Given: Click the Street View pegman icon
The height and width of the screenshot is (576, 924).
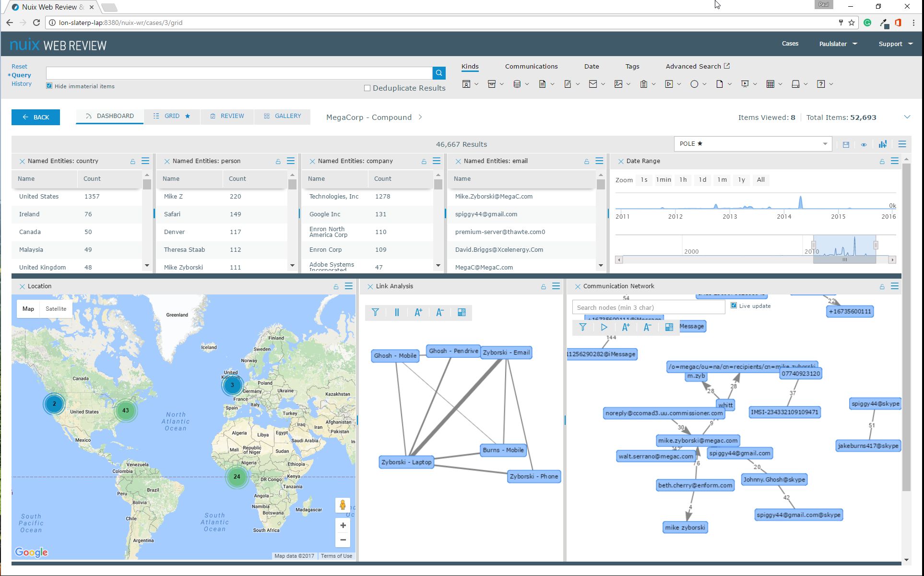Looking at the screenshot, I should 343,505.
